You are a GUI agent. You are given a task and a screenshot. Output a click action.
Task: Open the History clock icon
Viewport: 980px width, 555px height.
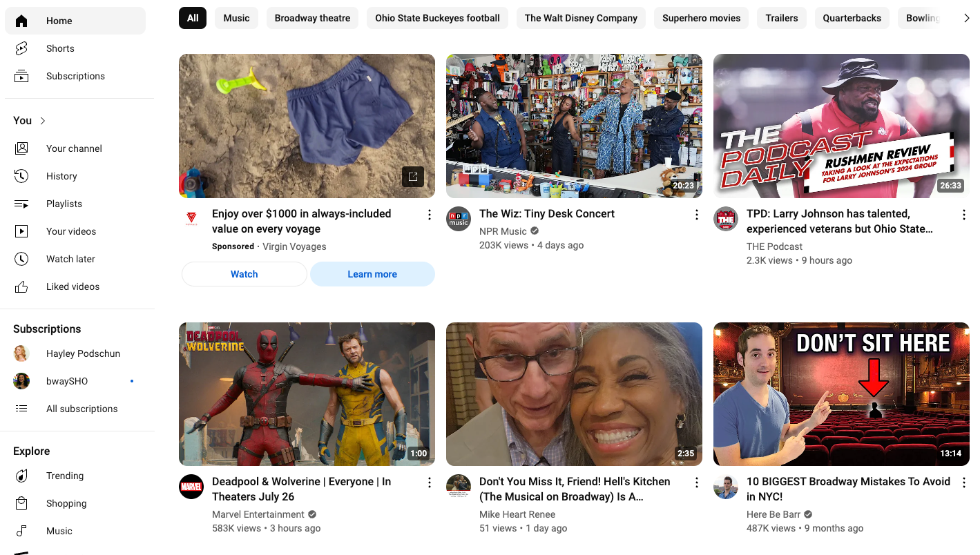coord(21,176)
